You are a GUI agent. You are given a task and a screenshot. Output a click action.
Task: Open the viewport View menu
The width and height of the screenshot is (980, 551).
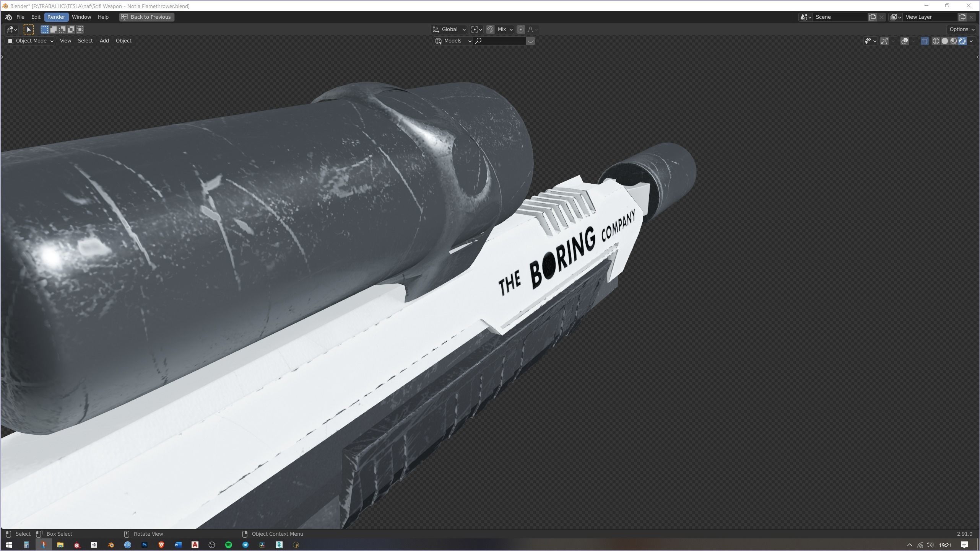(x=65, y=41)
